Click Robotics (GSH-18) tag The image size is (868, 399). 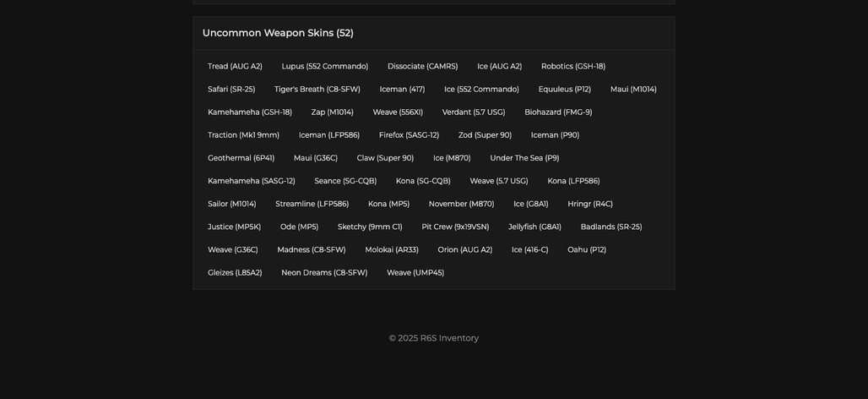573,67
